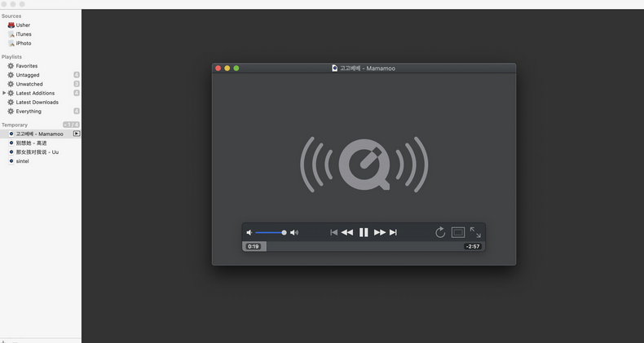The width and height of the screenshot is (644, 343).
Task: Skip to the previous track
Action: pos(334,233)
